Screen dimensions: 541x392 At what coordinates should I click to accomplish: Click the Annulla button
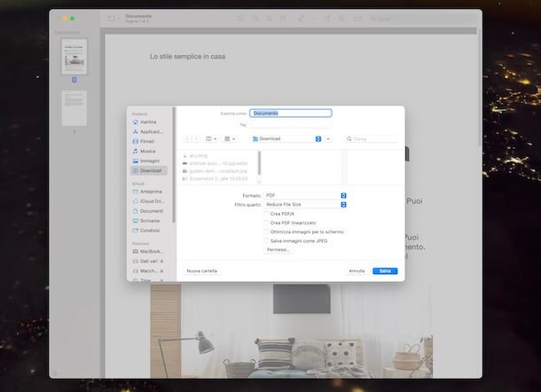point(357,270)
